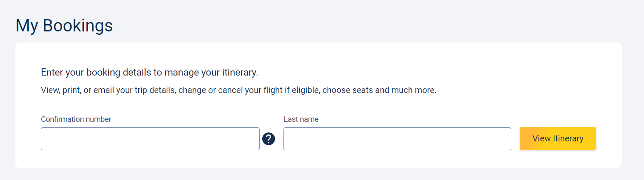The width and height of the screenshot is (644, 180).
Task: Click the 'Confirmation number' label
Action: pyautogui.click(x=76, y=119)
